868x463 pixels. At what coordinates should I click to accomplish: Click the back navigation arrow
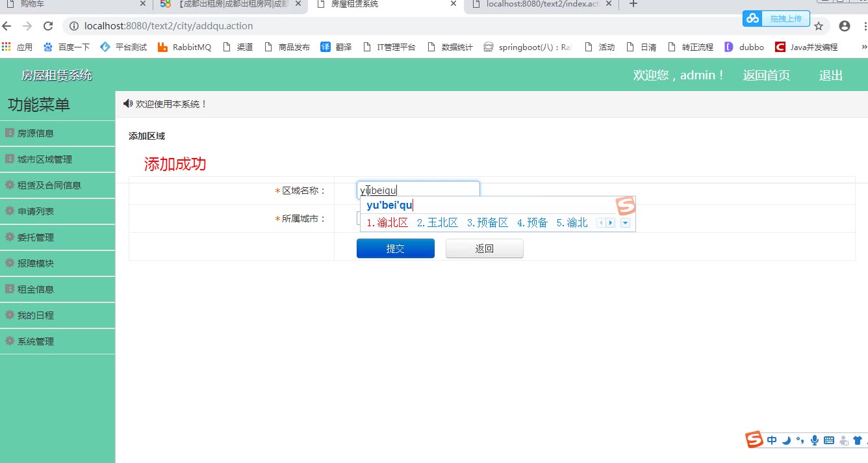point(7,26)
